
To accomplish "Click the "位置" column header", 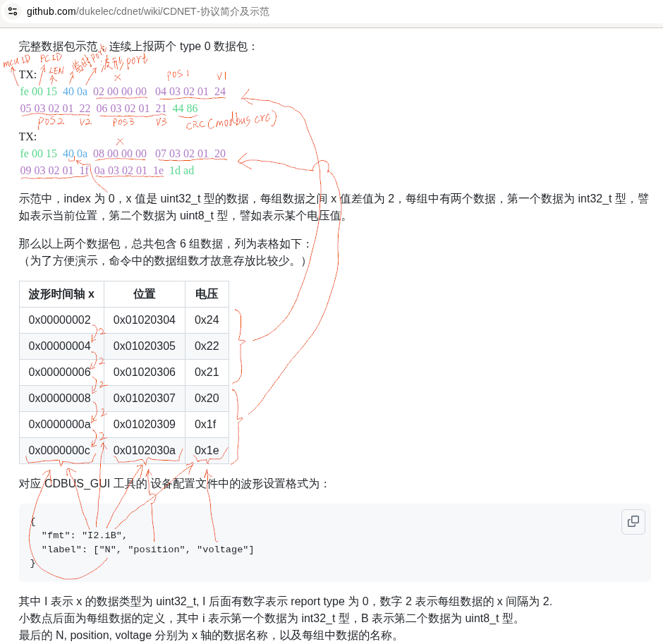I will pyautogui.click(x=144, y=294).
